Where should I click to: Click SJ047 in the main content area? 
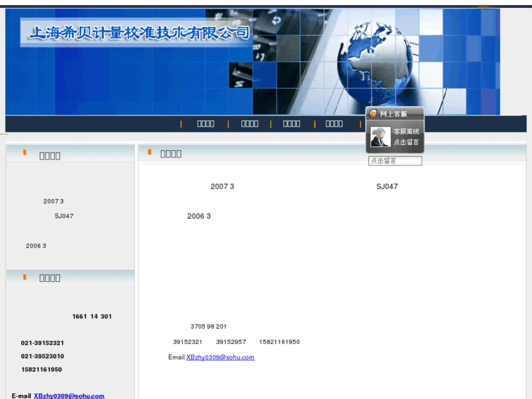coord(387,187)
